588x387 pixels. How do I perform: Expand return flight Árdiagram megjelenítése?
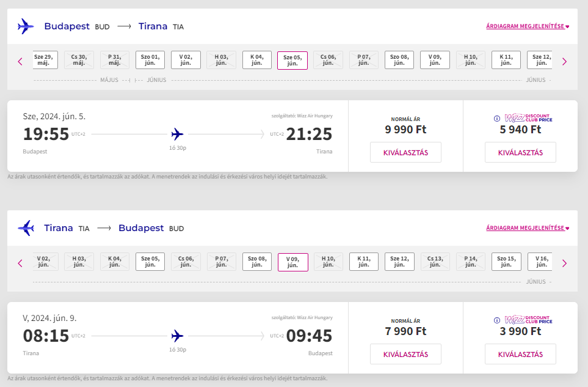527,228
